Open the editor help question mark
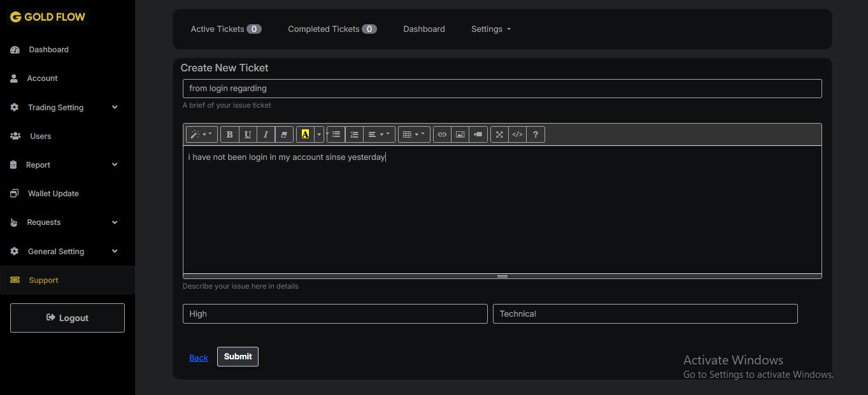The width and height of the screenshot is (868, 395). pyautogui.click(x=536, y=134)
